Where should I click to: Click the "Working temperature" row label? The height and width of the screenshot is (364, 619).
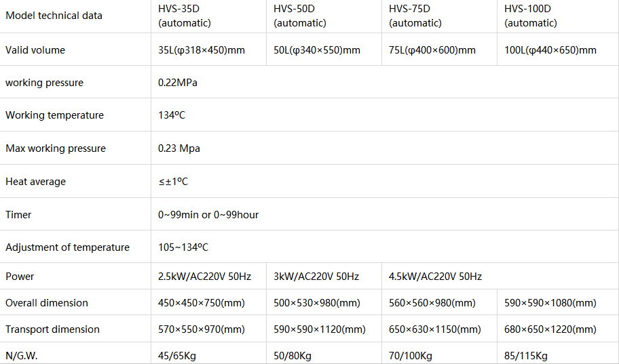[x=55, y=115]
